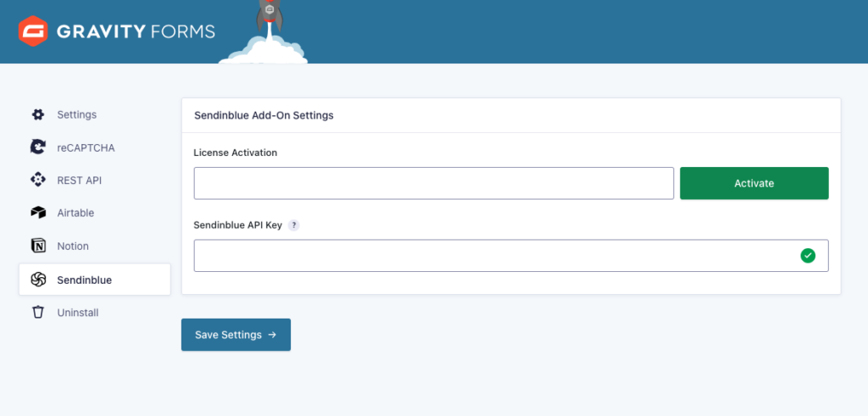
Task: Click the Save Settings button
Action: (x=236, y=335)
